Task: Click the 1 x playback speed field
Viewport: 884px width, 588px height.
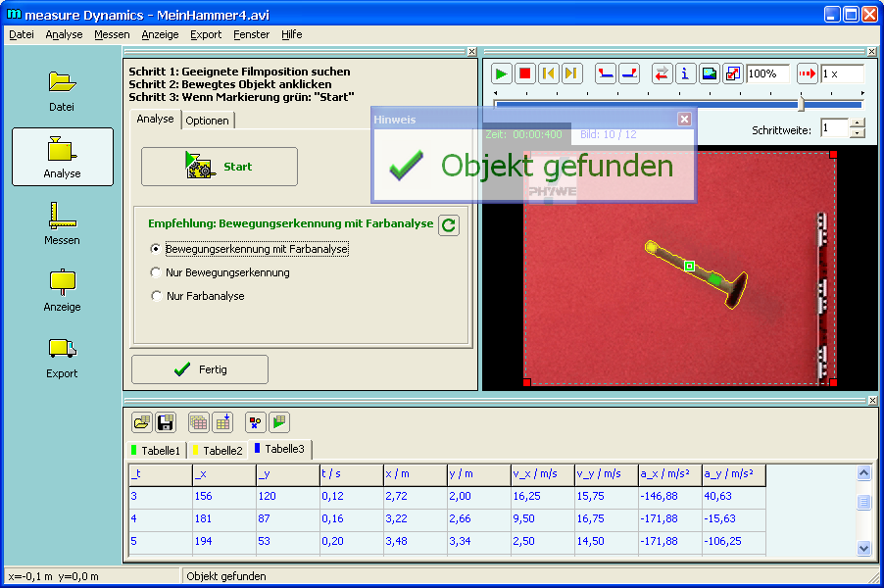Action: pyautogui.click(x=842, y=73)
